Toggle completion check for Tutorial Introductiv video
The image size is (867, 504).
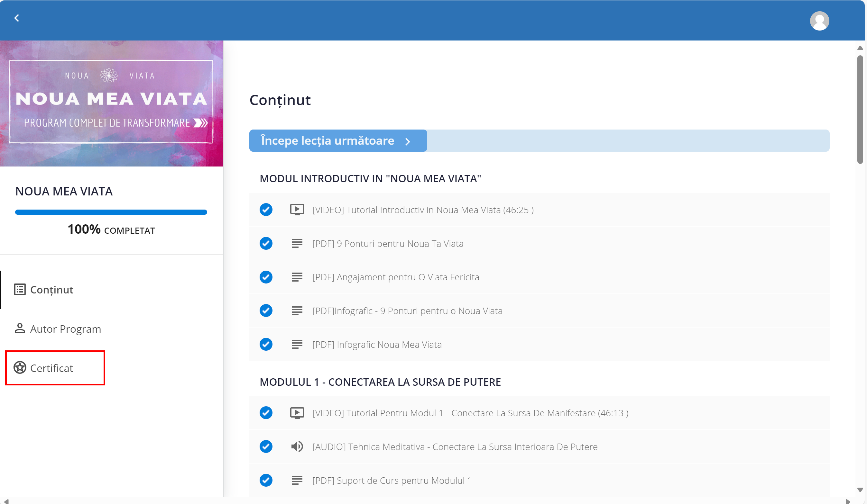266,209
